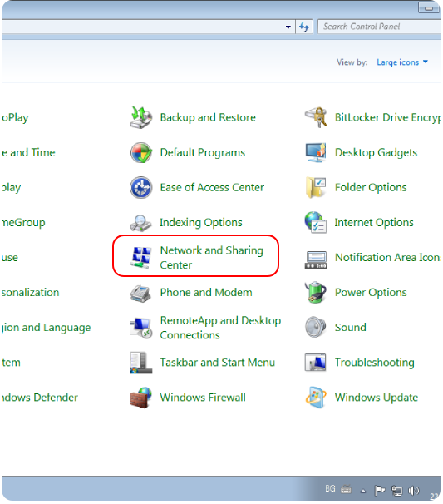Open the Windows Firewall link
Viewport: 443px width, 504px height.
click(x=203, y=398)
